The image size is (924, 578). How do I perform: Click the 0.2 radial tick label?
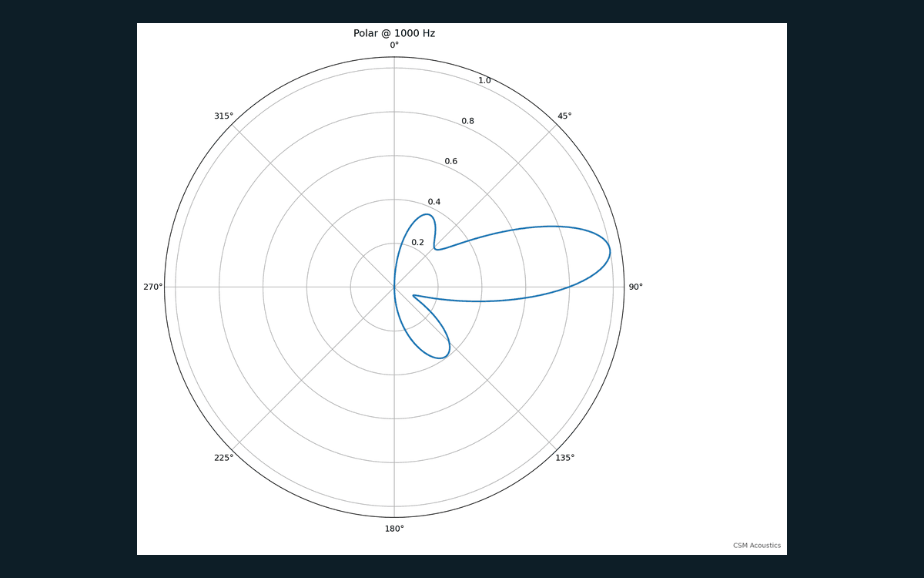417,242
